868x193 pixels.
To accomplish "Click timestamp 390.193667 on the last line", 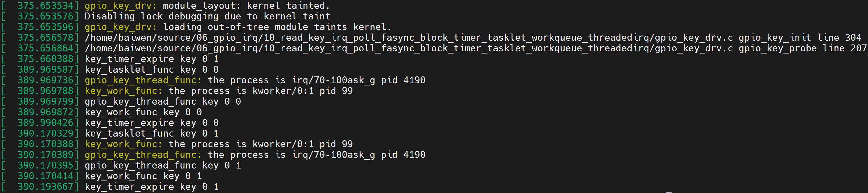I will tap(46, 187).
